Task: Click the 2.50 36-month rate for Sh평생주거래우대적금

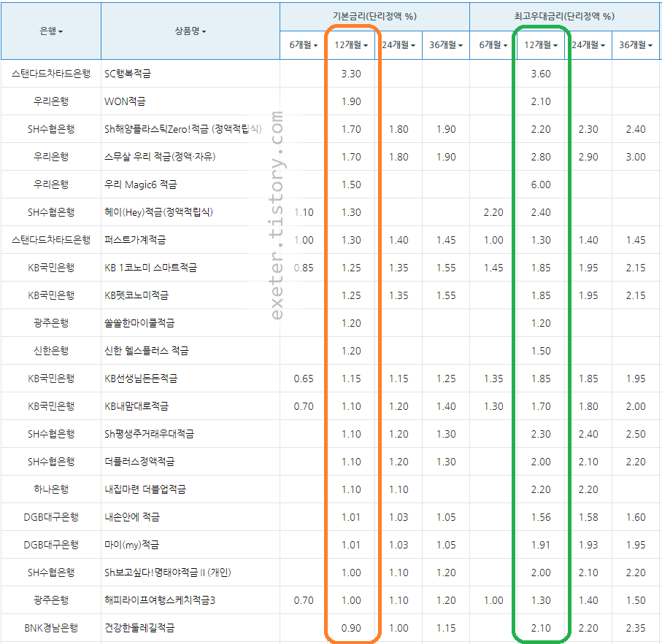Action: [636, 434]
